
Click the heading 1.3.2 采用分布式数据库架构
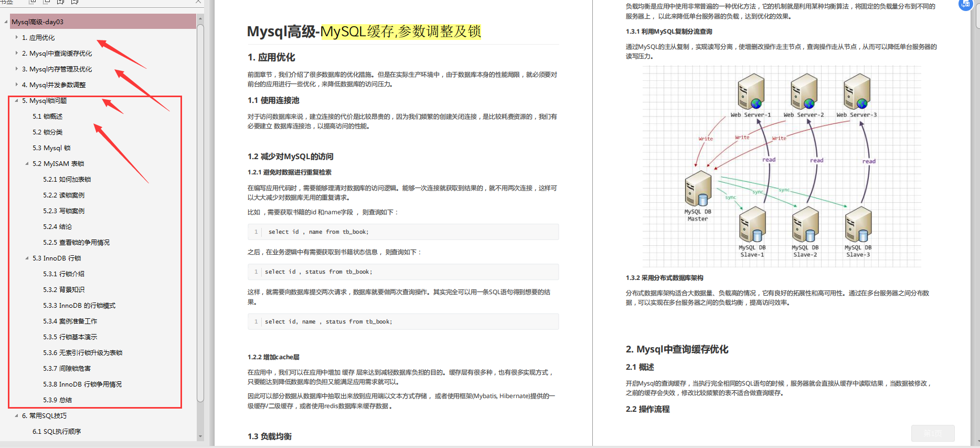pos(665,278)
